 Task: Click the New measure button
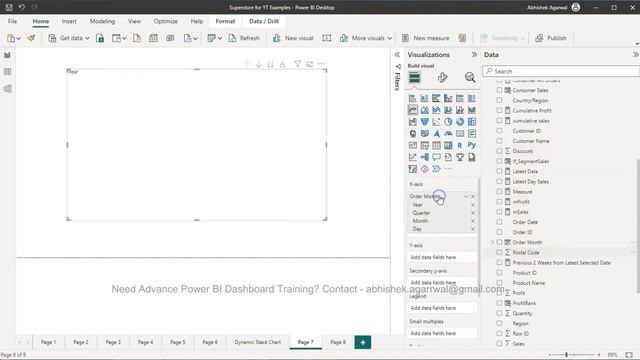[426, 38]
